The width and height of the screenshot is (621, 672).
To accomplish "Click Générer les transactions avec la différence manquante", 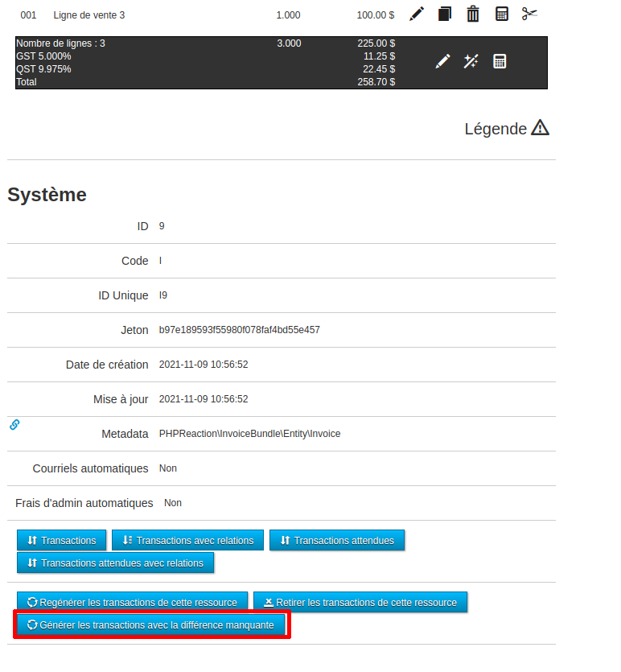I will 151,625.
